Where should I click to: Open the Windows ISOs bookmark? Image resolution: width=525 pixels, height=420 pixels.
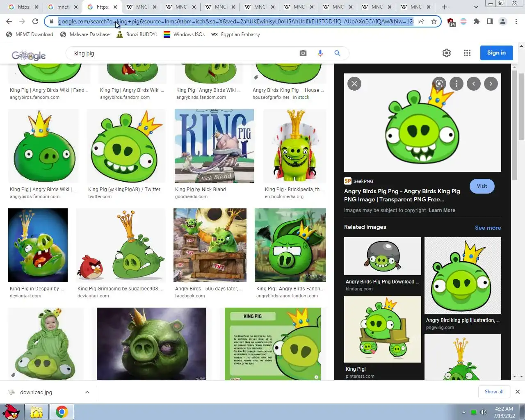(x=184, y=34)
